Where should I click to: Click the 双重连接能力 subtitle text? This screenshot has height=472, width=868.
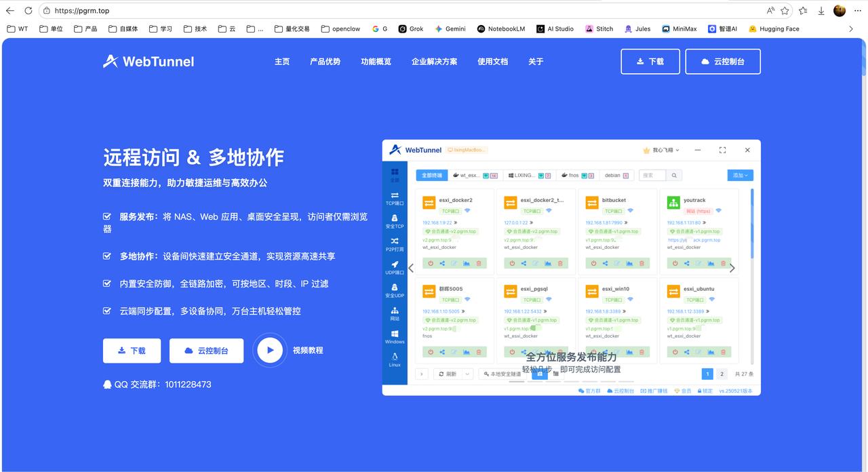185,183
